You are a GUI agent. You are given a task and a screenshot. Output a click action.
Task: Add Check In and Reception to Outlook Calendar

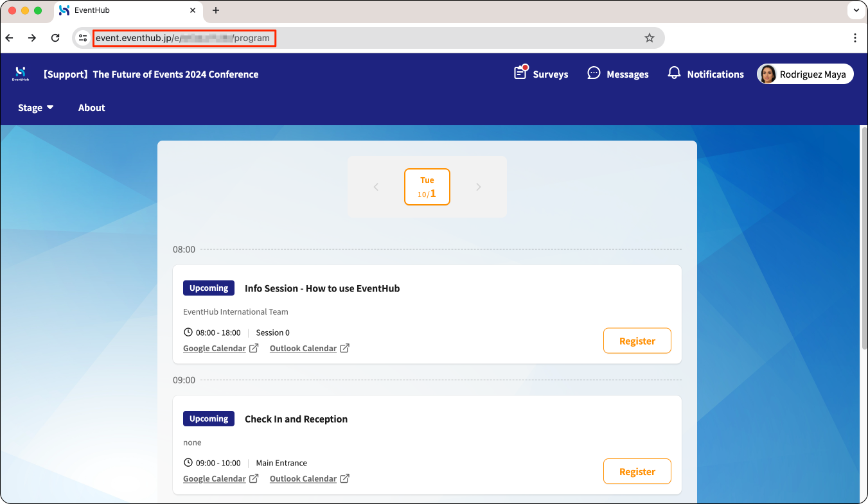click(310, 478)
